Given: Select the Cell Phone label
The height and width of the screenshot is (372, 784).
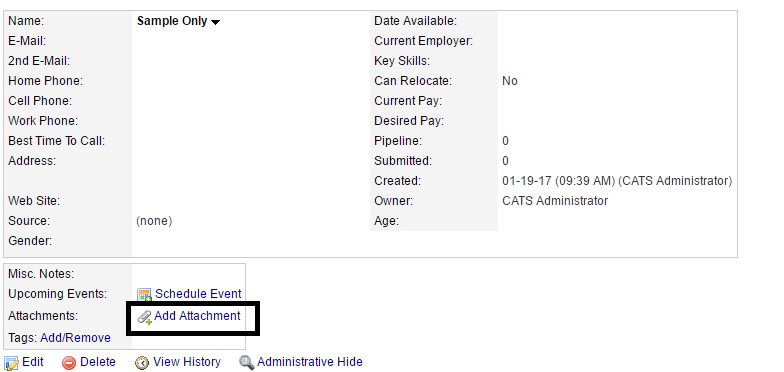Looking at the screenshot, I should click(x=40, y=101).
